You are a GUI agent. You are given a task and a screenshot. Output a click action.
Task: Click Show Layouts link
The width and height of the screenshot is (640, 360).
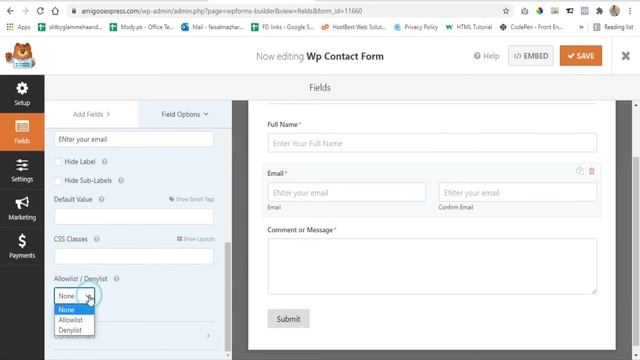click(196, 239)
